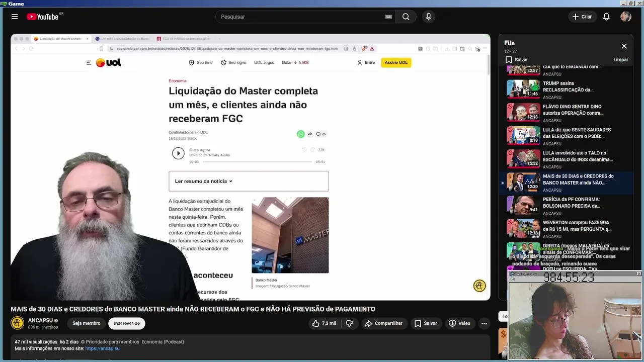Share the video via Compartilhar
This screenshot has height=362, width=644.
point(384,323)
